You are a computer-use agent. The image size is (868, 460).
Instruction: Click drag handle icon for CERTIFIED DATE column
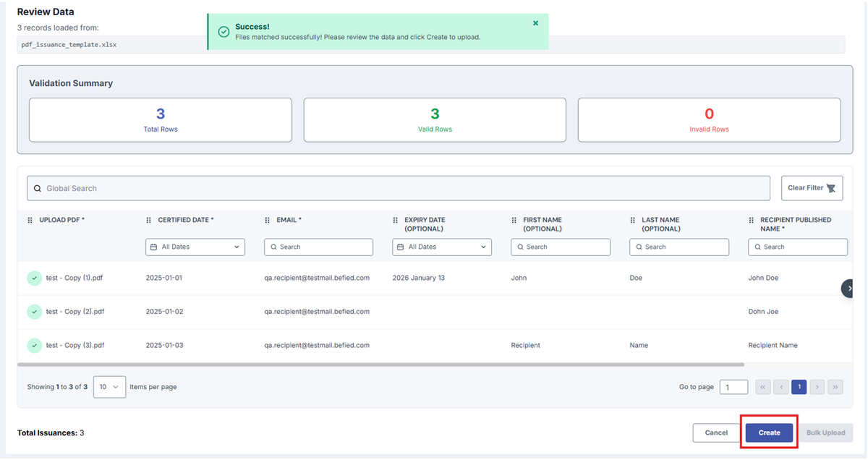point(149,220)
